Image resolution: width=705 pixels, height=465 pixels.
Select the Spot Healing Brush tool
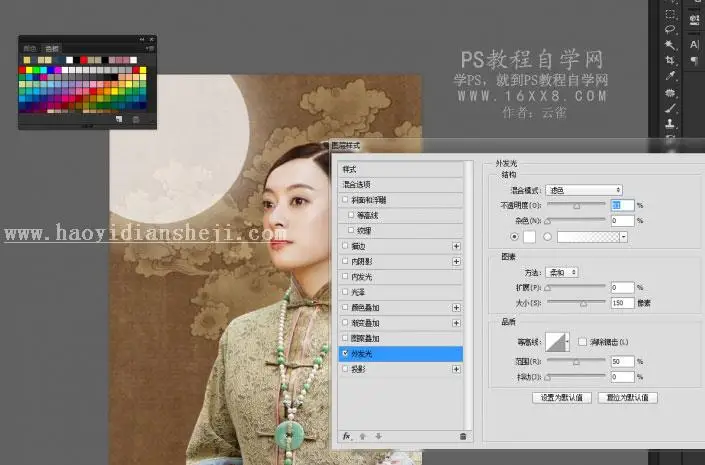click(x=670, y=93)
